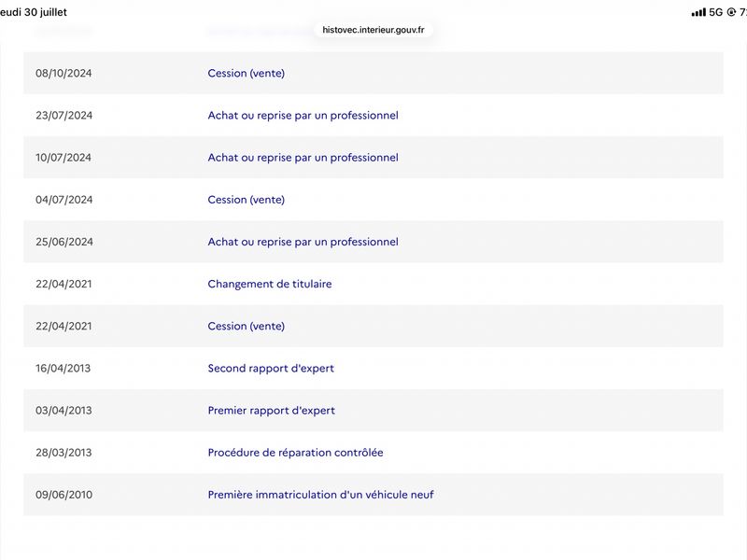Image resolution: width=747 pixels, height=560 pixels.
Task: Open Premier rapport d'expert entry
Action: 271,411
